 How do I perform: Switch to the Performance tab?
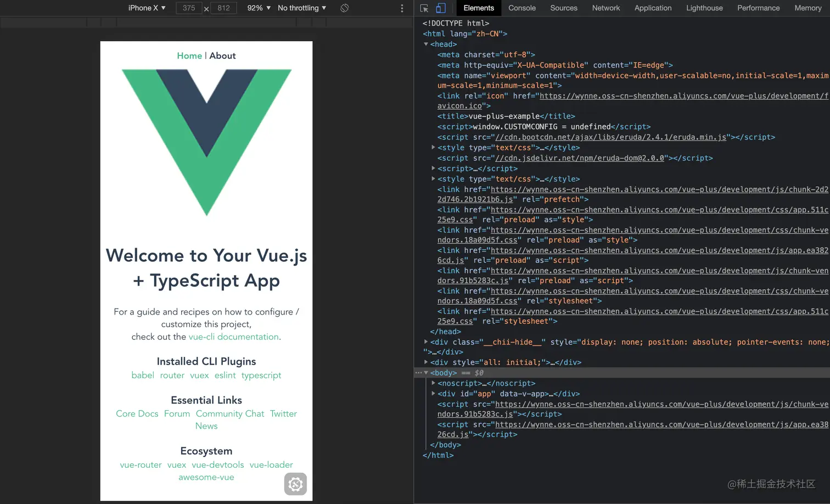(759, 8)
